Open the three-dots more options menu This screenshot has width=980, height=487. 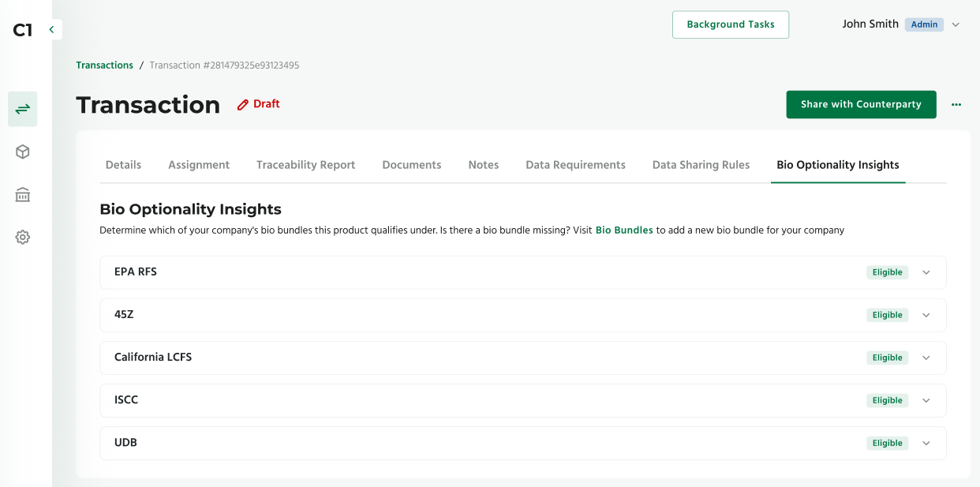point(956,104)
